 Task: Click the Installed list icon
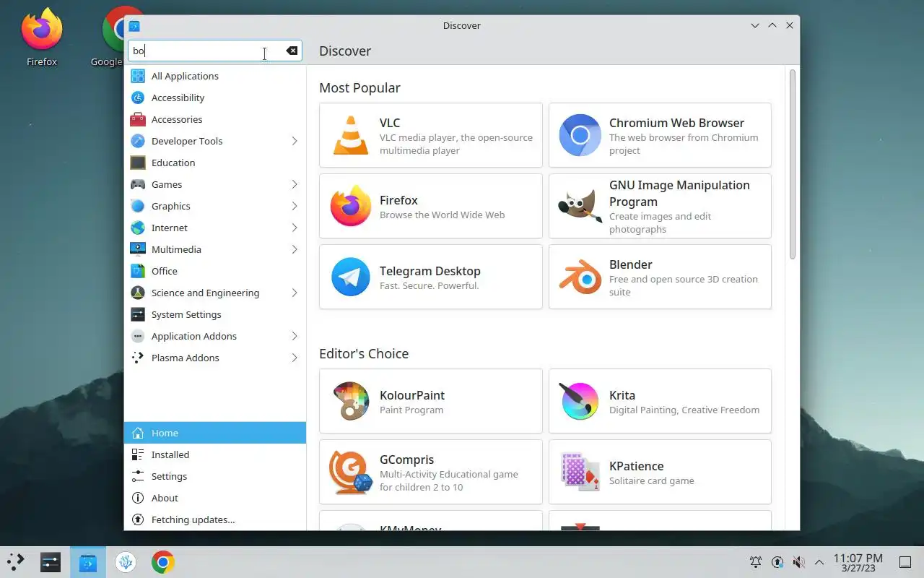coord(138,454)
